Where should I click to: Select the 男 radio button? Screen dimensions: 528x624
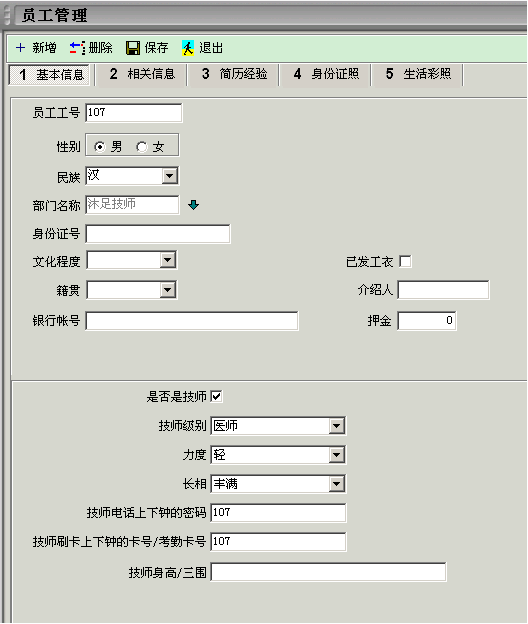click(x=100, y=147)
